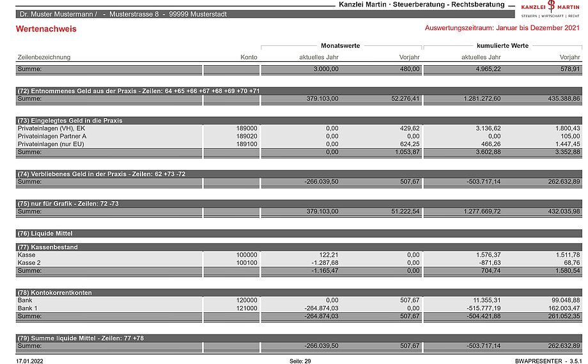588x364 pixels.
Task: Click the '(75) nur für Grafik' heading
Action: click(299, 204)
